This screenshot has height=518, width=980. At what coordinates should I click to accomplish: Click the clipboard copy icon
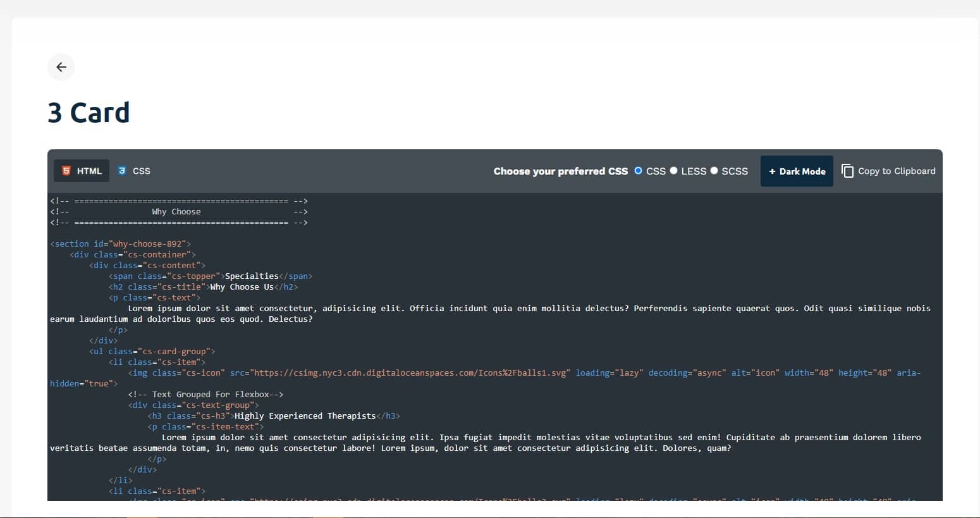[847, 171]
